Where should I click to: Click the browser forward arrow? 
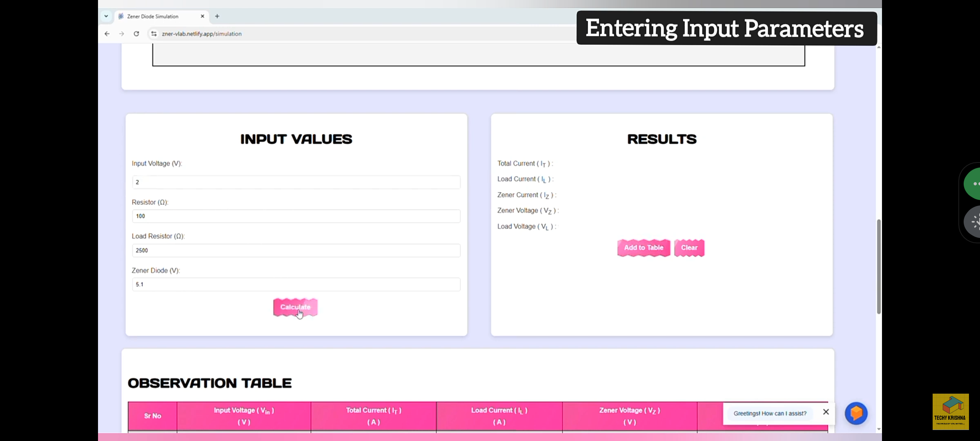tap(121, 34)
